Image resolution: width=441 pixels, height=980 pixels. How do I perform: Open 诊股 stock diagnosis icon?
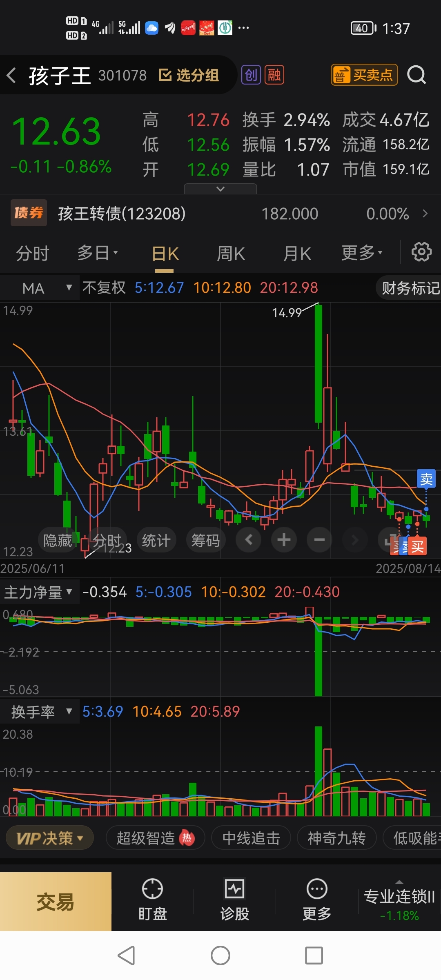pyautogui.click(x=234, y=900)
